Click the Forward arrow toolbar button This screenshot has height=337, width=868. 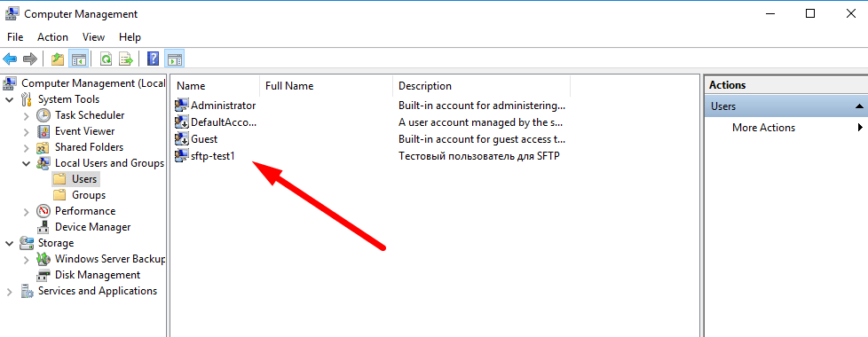pos(30,59)
